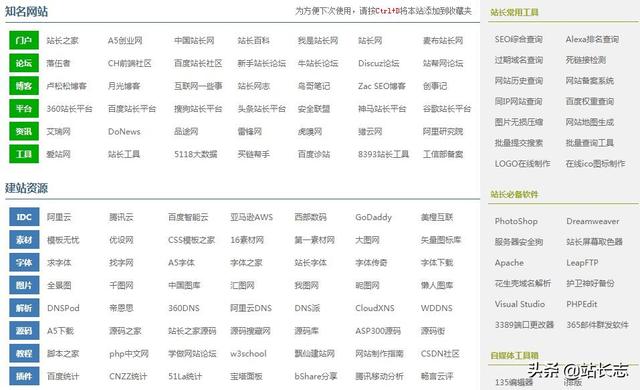Screen dimensions: 640x390
Task: Go to CSDN社区 link
Action: [x=440, y=354]
